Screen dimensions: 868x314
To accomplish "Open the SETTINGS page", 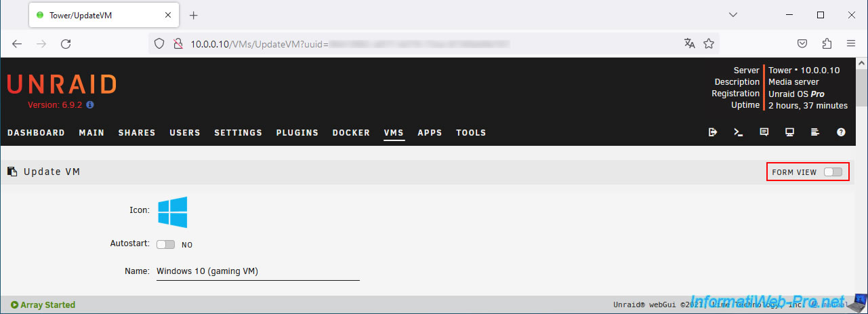I will pos(238,133).
